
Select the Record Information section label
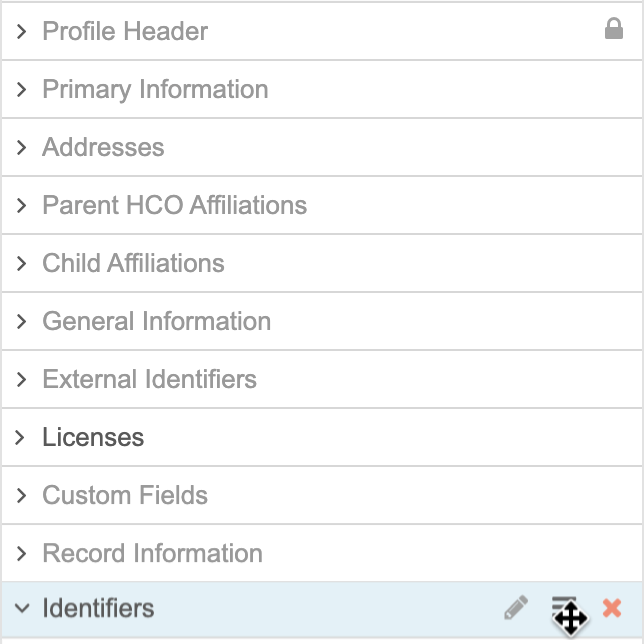pyautogui.click(x=152, y=553)
